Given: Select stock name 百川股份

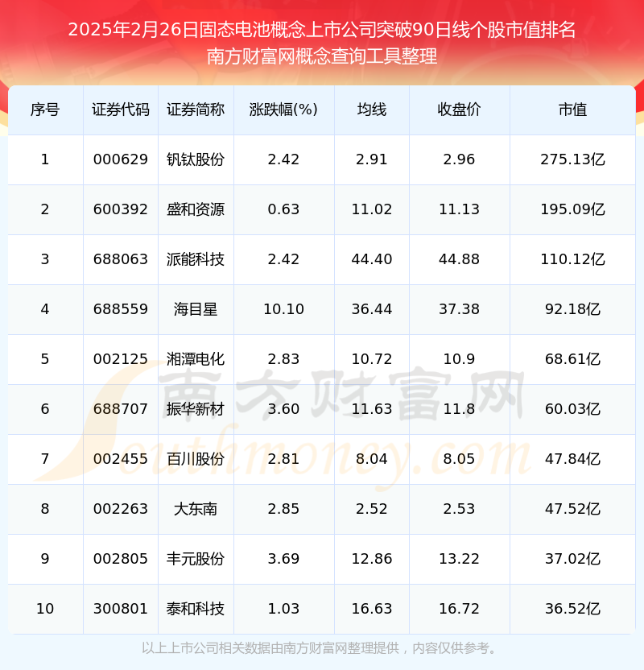Looking at the screenshot, I should click(196, 459).
